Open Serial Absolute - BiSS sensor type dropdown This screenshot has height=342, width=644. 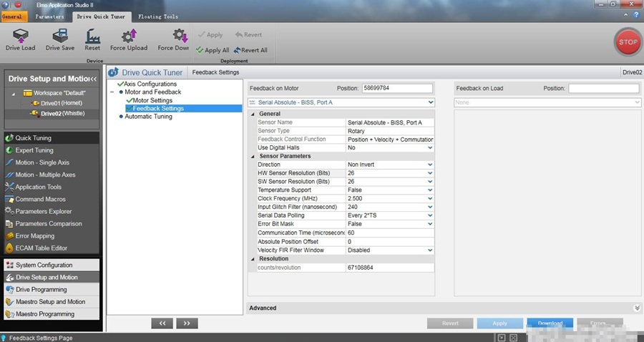click(430, 103)
